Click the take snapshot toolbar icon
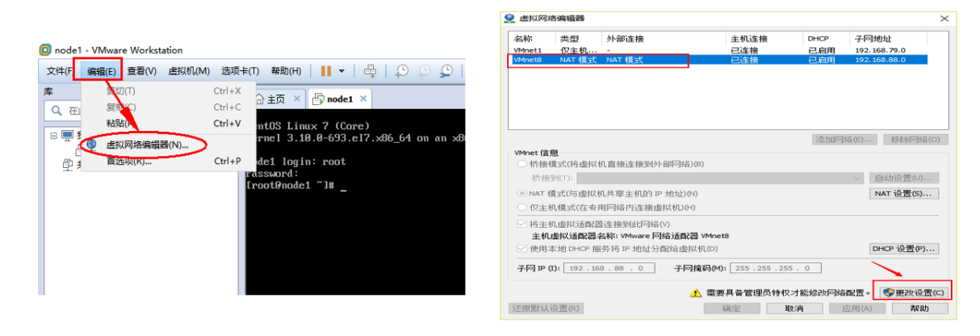The width and height of the screenshot is (980, 336). point(401,71)
